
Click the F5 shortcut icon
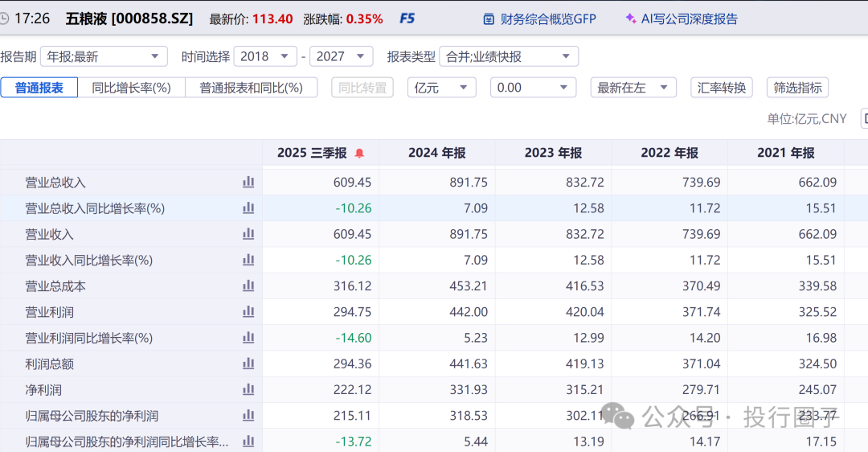pyautogui.click(x=407, y=18)
